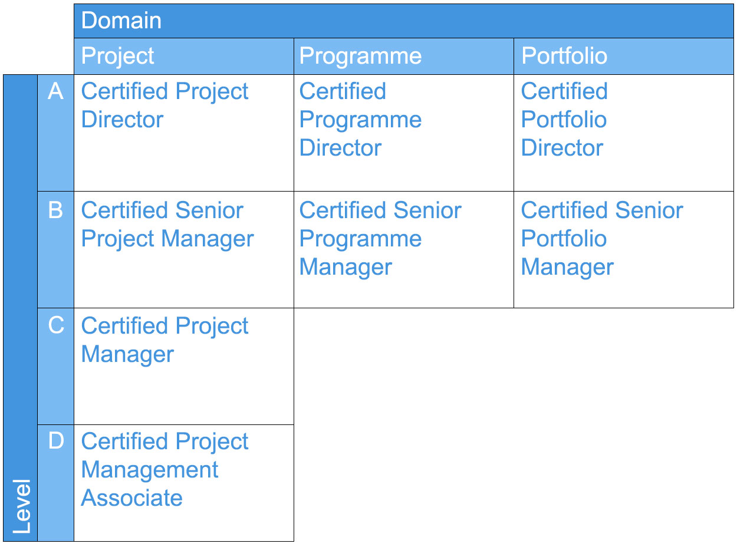
Task: Open Certified Senior Project Manager
Action: pos(167,225)
